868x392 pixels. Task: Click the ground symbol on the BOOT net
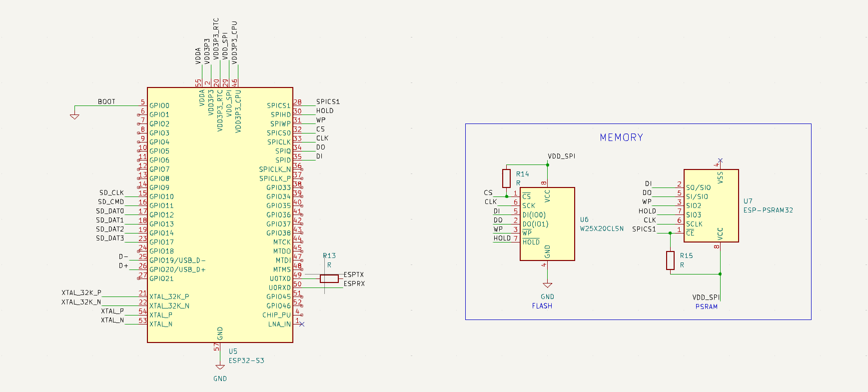74,117
